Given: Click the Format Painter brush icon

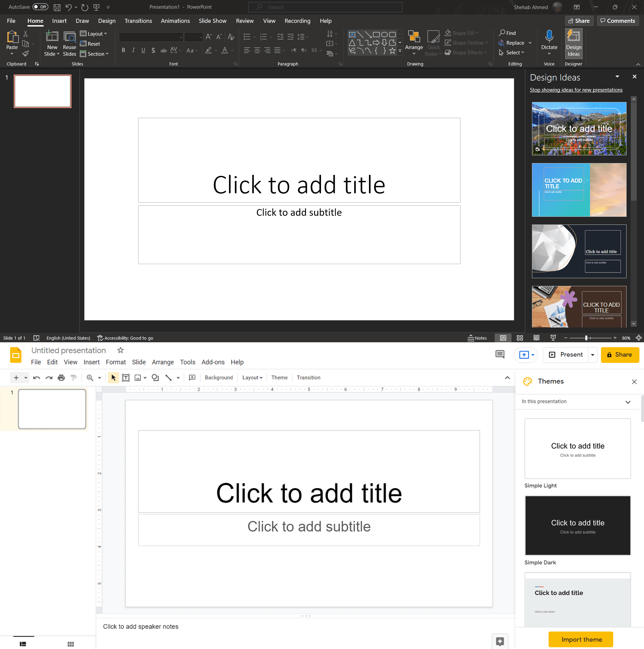Looking at the screenshot, I should pos(25,53).
